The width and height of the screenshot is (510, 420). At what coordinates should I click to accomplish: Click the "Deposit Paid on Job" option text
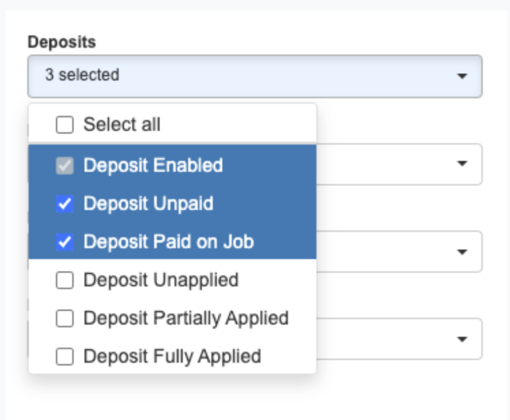point(168,242)
